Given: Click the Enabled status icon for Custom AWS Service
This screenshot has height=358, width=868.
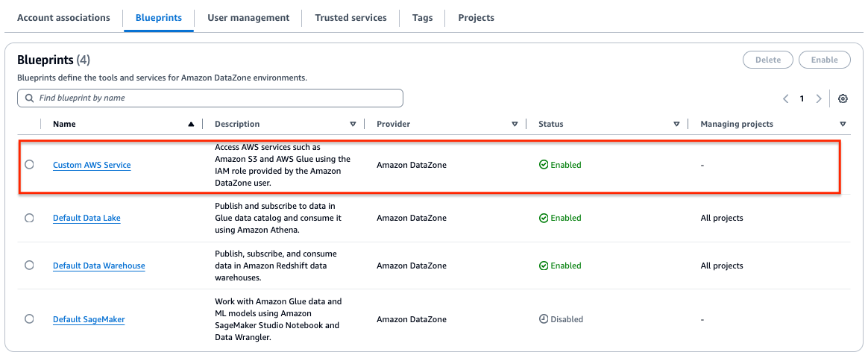Looking at the screenshot, I should (x=544, y=165).
